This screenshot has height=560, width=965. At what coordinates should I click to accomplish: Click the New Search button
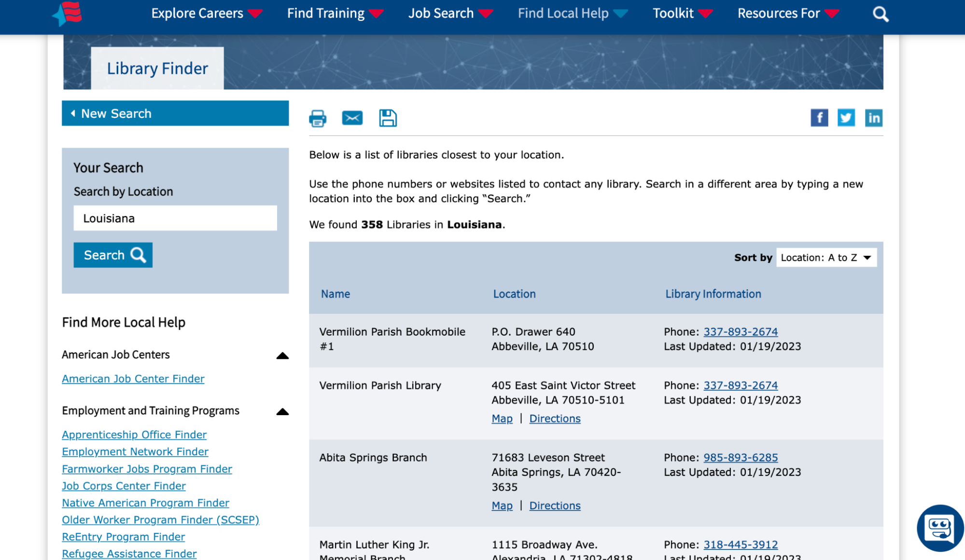point(175,113)
